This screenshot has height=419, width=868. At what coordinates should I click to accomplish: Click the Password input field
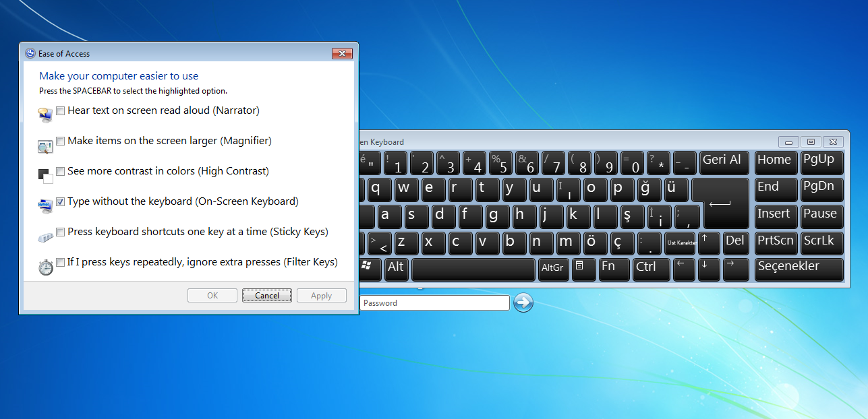click(x=434, y=303)
